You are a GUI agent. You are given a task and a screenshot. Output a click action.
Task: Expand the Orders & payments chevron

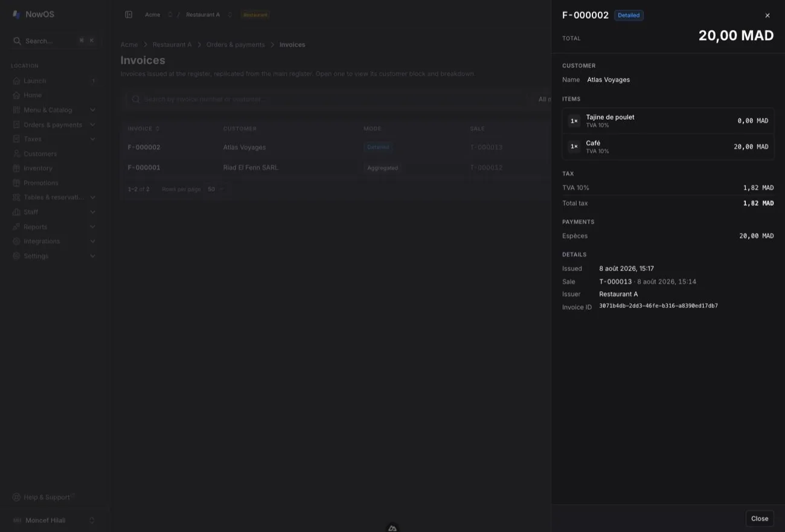[92, 125]
